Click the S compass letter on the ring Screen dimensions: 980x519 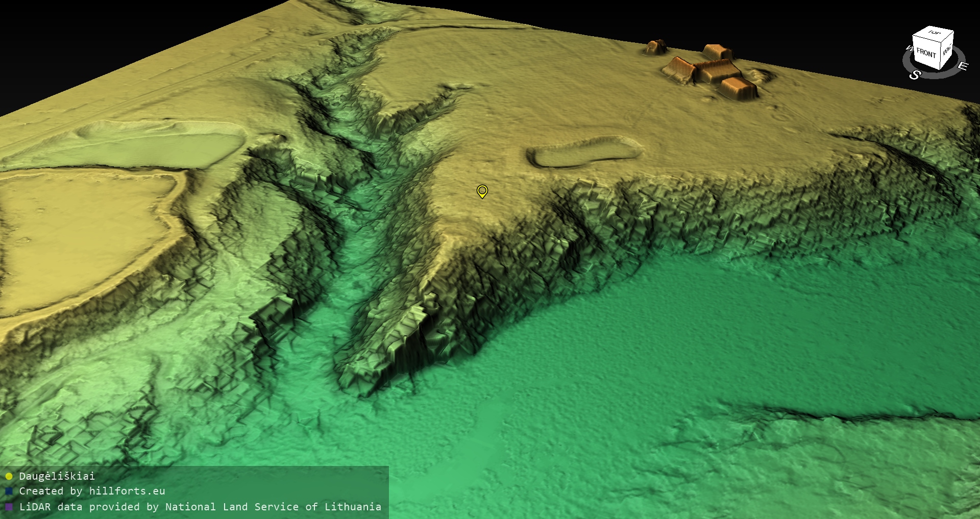click(x=914, y=75)
